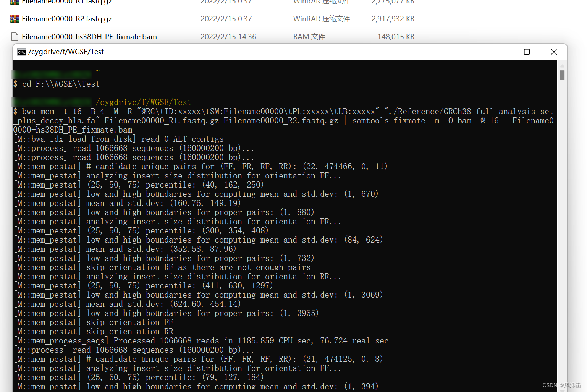The width and height of the screenshot is (587, 392).
Task: Maximize the terminal window
Action: point(527,52)
